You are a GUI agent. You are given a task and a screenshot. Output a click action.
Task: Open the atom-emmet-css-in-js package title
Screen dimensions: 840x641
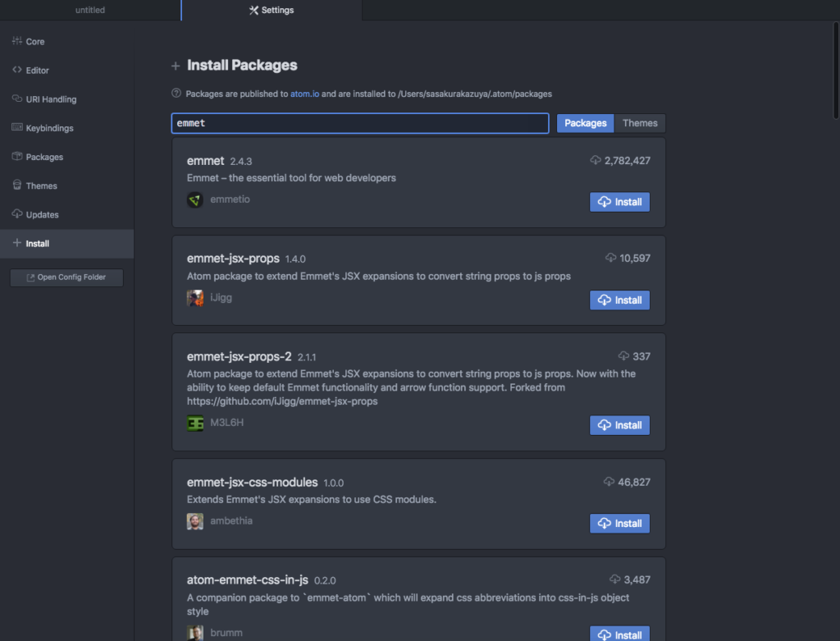pos(248,580)
